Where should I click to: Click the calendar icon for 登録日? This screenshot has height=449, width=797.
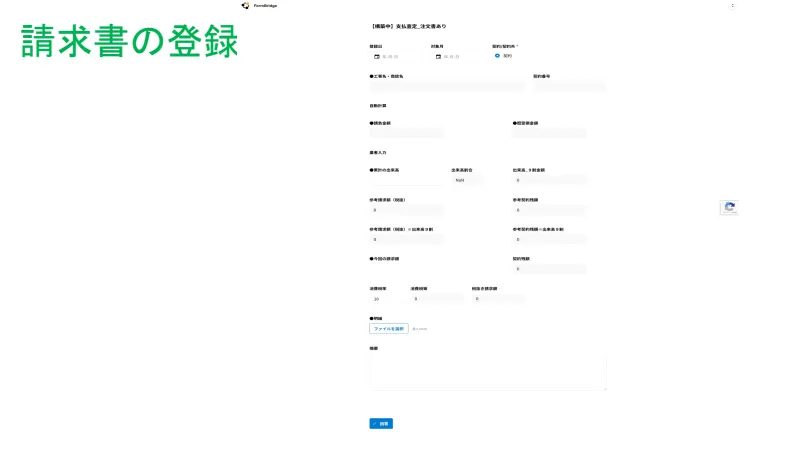[x=375, y=57]
